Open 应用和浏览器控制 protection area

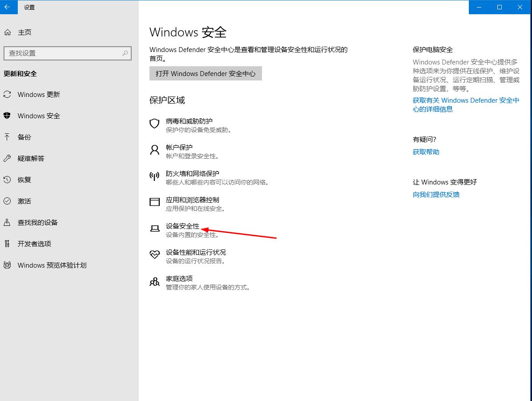[x=192, y=200]
